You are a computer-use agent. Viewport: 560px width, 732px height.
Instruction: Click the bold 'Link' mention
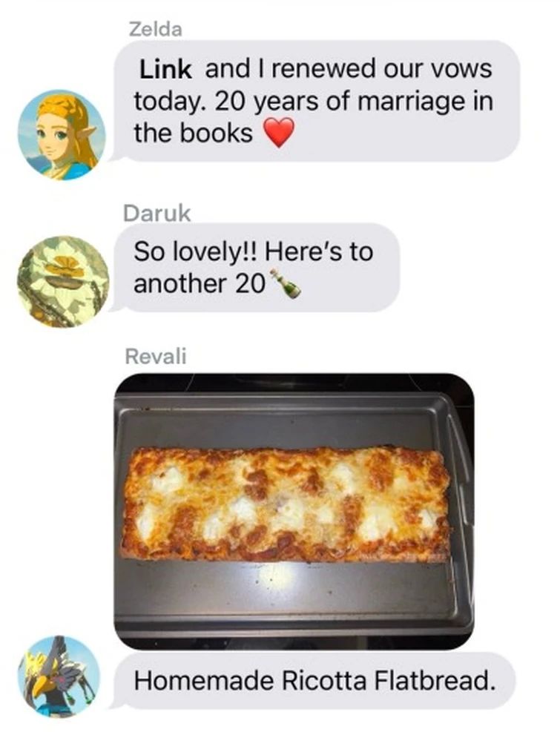pos(165,70)
